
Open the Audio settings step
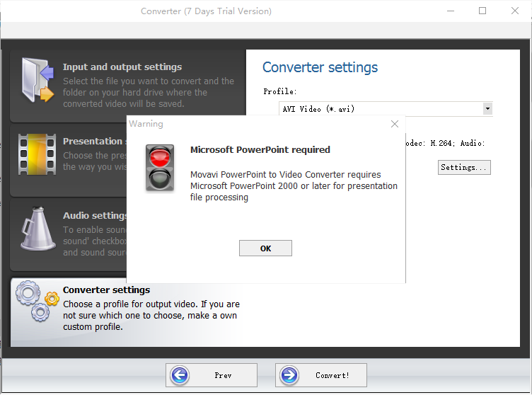pos(69,235)
